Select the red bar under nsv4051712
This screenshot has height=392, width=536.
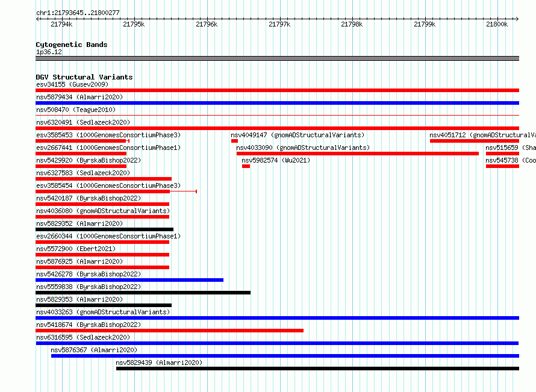tap(475, 141)
